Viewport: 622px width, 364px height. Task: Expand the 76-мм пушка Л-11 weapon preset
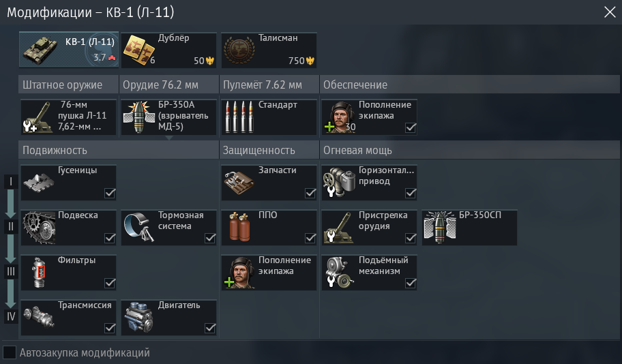click(x=69, y=117)
